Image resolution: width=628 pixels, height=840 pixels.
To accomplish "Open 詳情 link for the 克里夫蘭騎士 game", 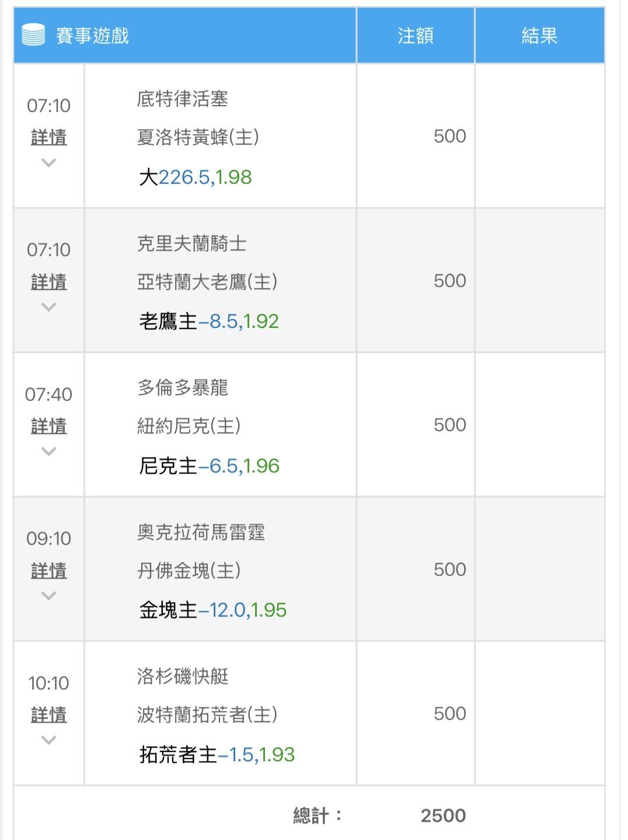I will [x=49, y=282].
